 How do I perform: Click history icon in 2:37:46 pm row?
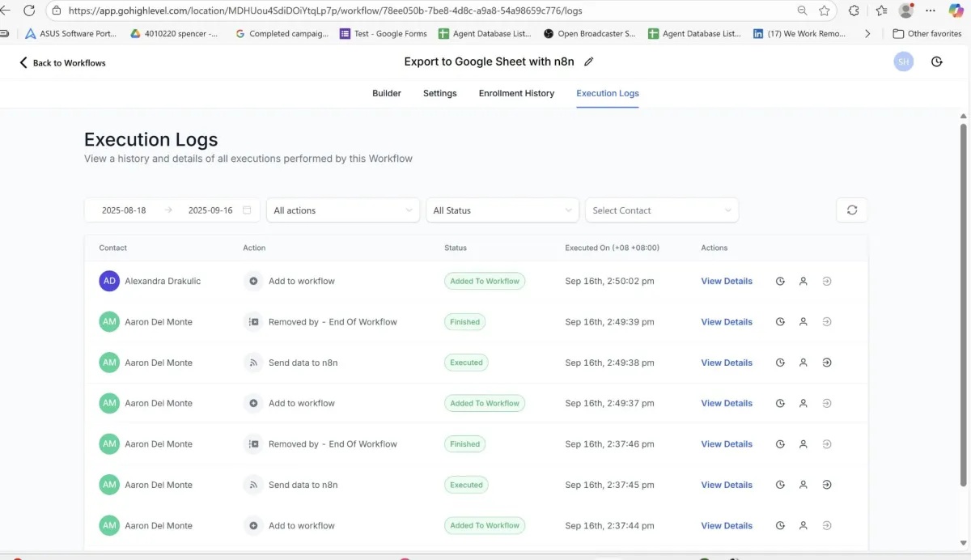pyautogui.click(x=780, y=444)
